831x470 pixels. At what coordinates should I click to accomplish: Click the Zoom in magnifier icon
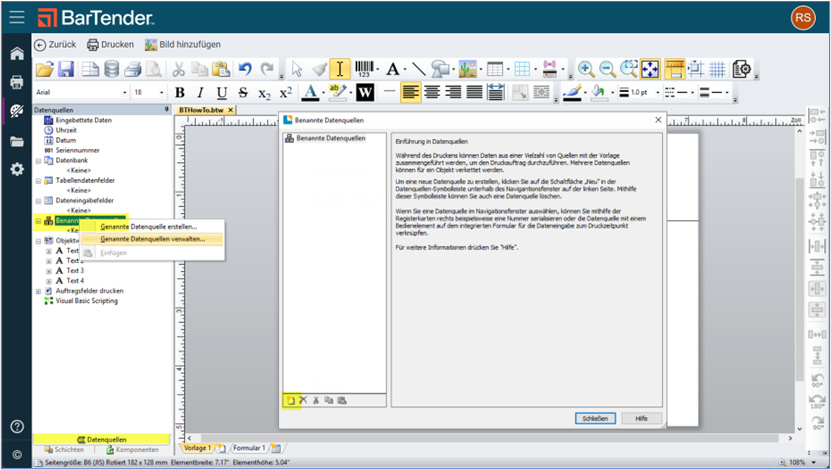click(x=586, y=69)
